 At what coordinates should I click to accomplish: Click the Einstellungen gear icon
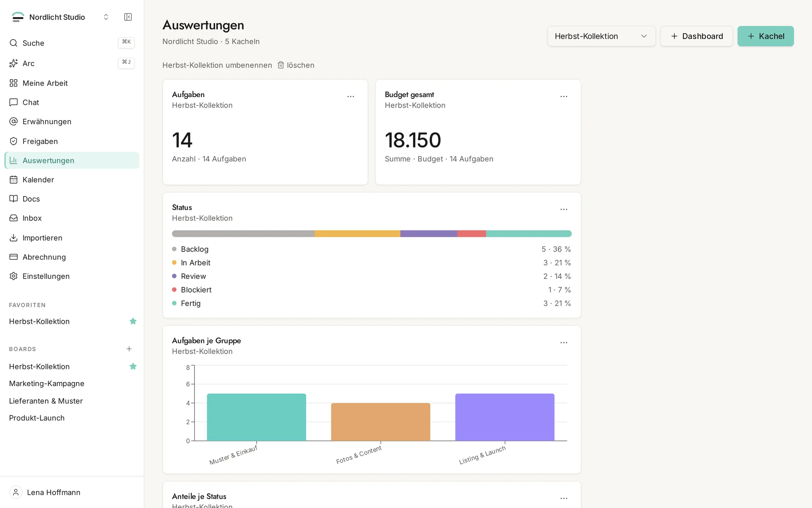[x=13, y=276]
